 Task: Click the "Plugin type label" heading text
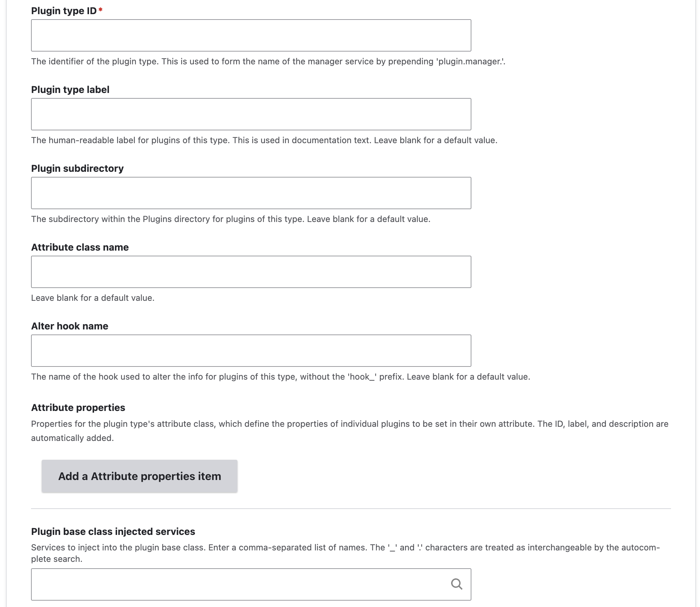[70, 90]
